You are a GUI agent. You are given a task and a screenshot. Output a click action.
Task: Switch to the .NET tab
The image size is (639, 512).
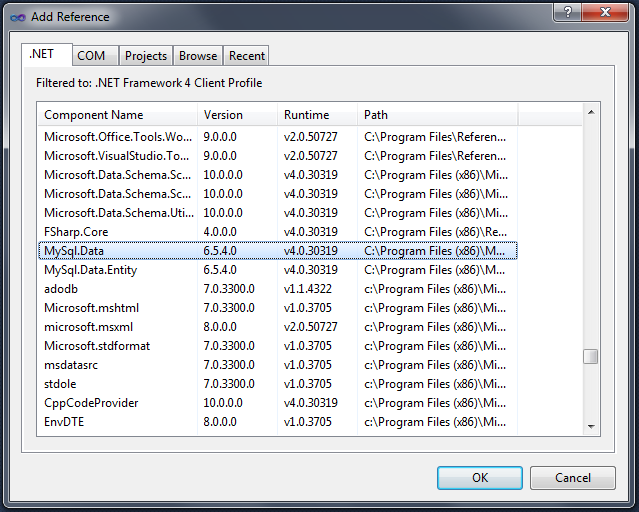tap(47, 55)
